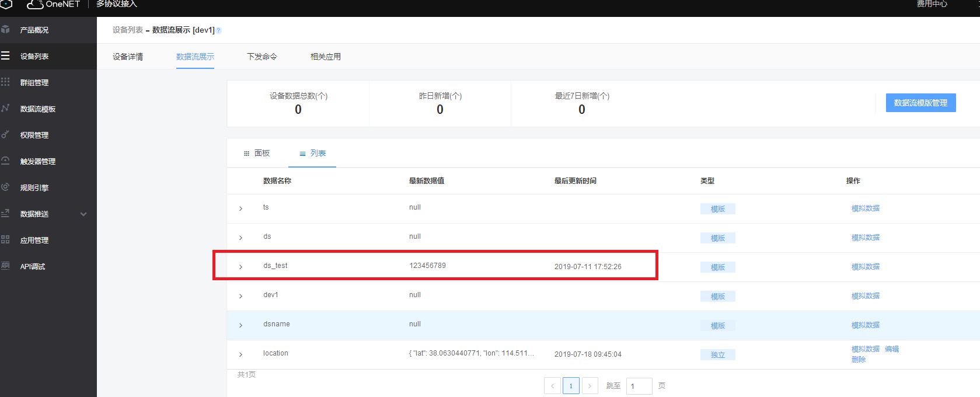Open 费用中心 in the top bar
This screenshot has width=980, height=397.
click(x=932, y=4)
